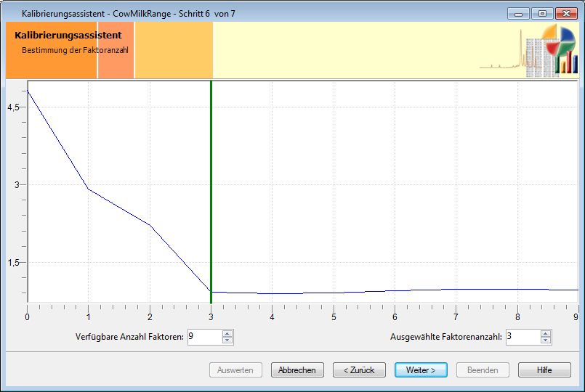The height and width of the screenshot is (392, 585).
Task: Proceed with the Weiter > button
Action: (421, 370)
